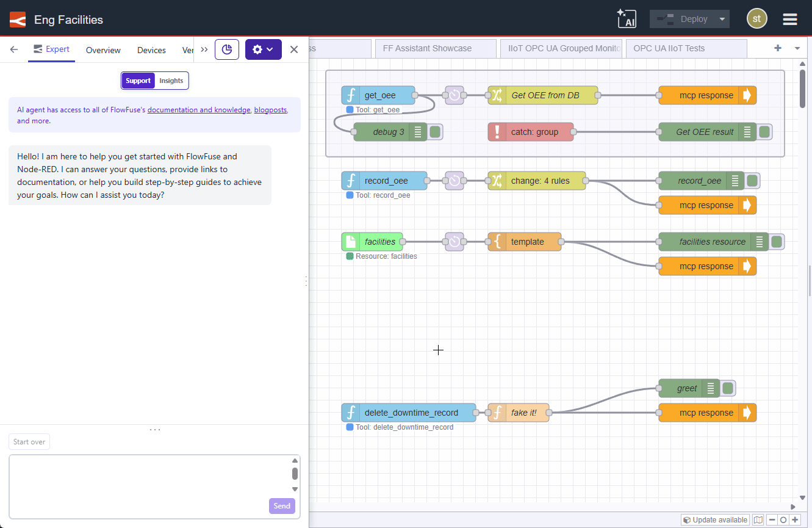Open the flow navigator map icon
Viewport: 812px width, 528px height.
pos(758,519)
